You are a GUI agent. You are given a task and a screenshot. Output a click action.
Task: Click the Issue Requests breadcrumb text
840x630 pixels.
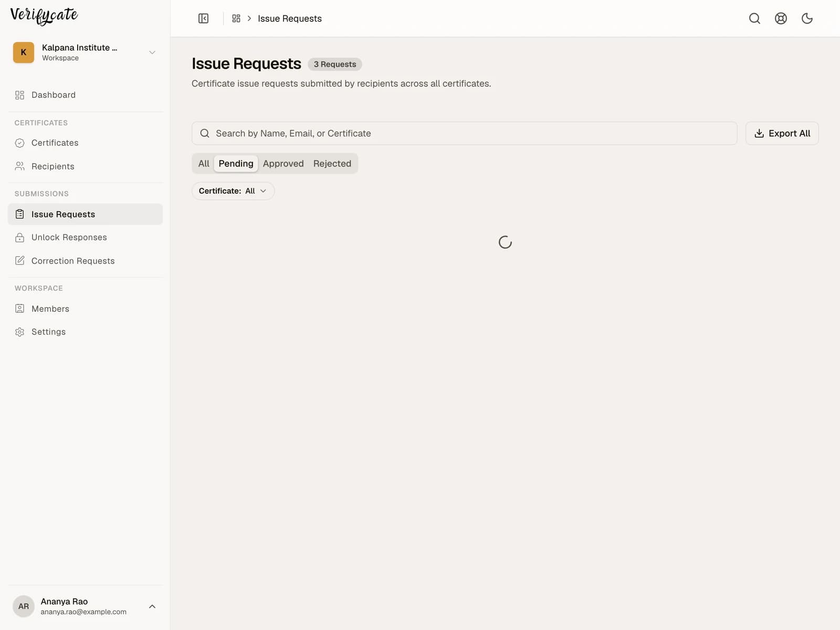[x=290, y=18]
